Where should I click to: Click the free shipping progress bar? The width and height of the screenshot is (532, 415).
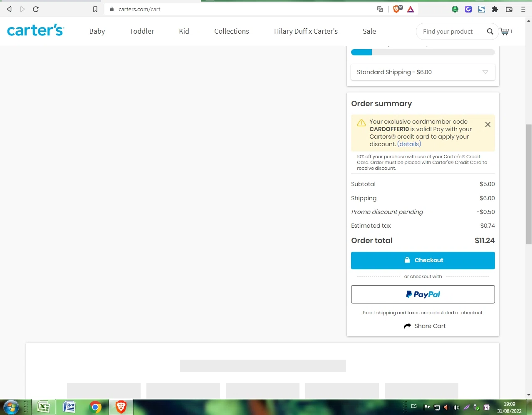(x=423, y=52)
